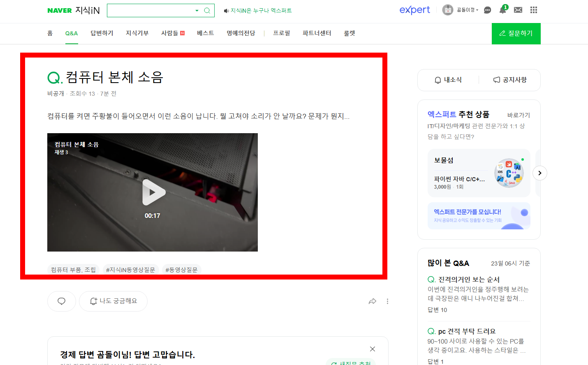Open the 보물섬 expert product card
588x365 pixels.
[479, 173]
